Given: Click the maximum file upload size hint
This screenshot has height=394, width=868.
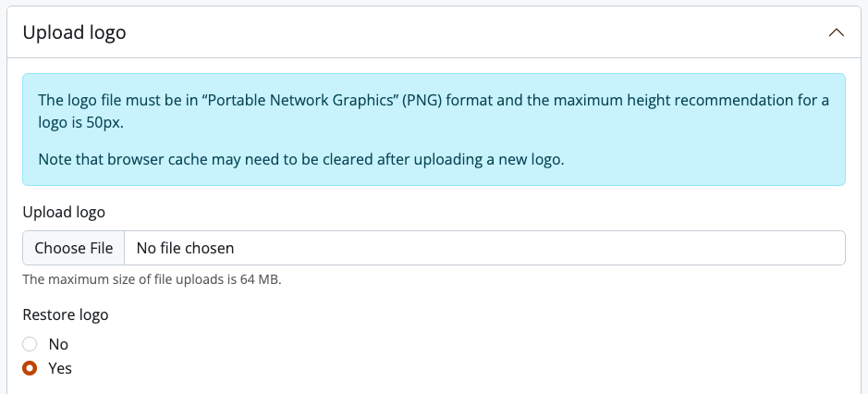Looking at the screenshot, I should [152, 278].
